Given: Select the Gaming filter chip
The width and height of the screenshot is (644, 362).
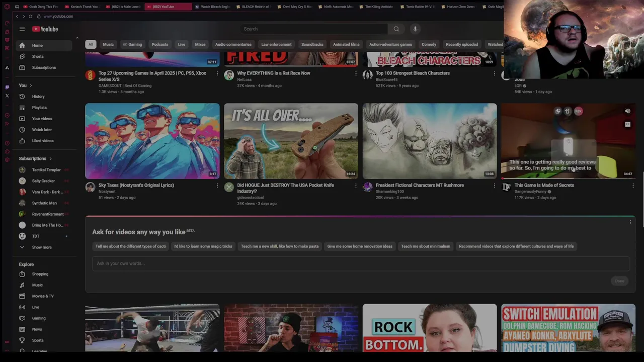Looking at the screenshot, I should pyautogui.click(x=132, y=44).
